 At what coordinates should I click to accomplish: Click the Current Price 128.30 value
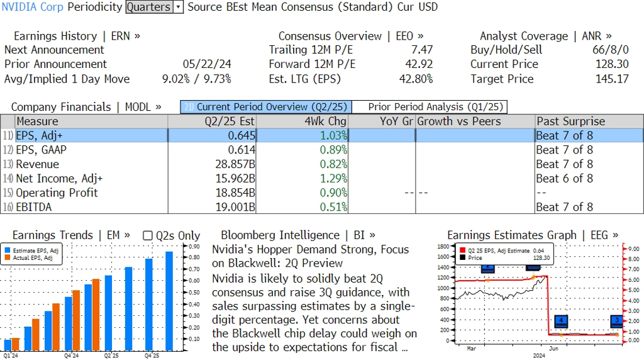(612, 64)
